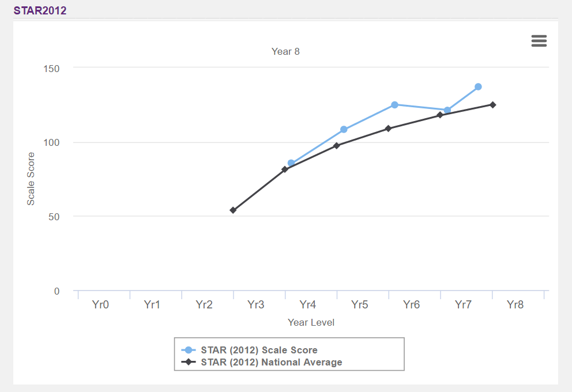Viewport: 572px width, 392px height.
Task: Click the Year Level axis label
Action: pos(310,322)
